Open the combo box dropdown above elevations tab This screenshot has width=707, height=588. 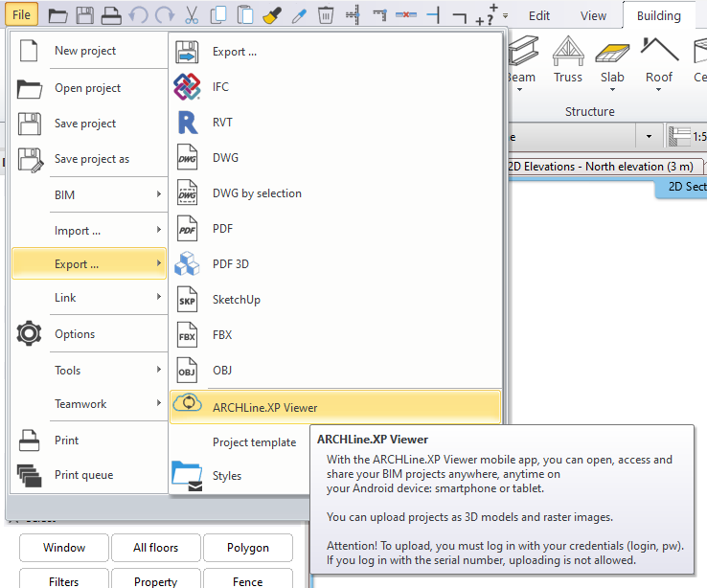(x=649, y=137)
